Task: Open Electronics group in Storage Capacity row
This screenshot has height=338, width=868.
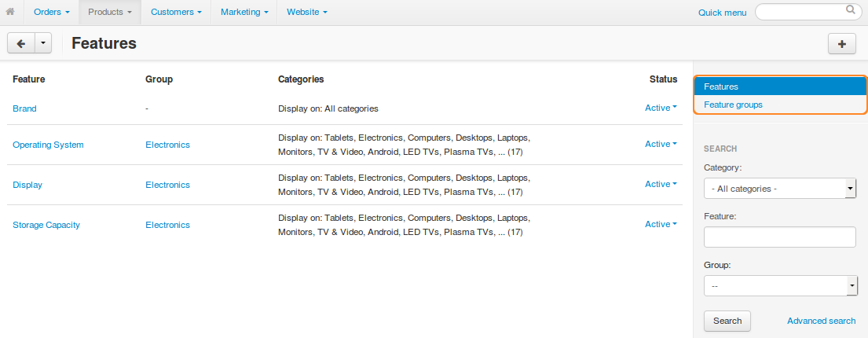Action: [167, 225]
